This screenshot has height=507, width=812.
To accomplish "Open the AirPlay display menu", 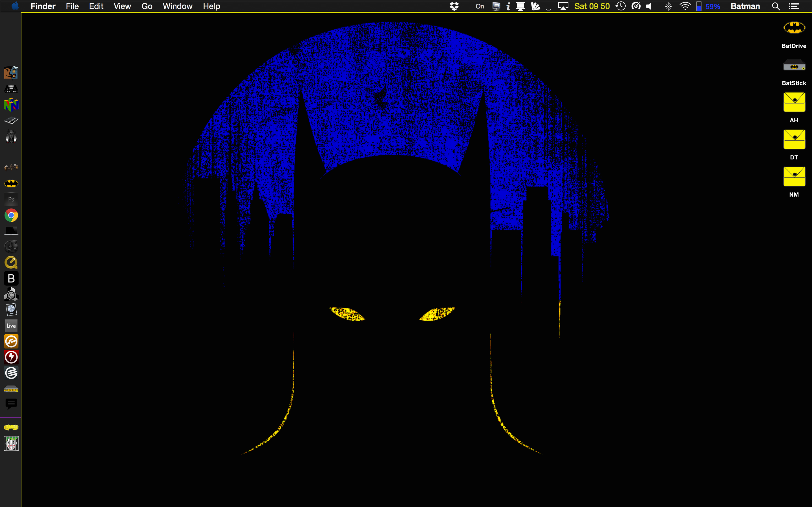I will click(x=563, y=6).
